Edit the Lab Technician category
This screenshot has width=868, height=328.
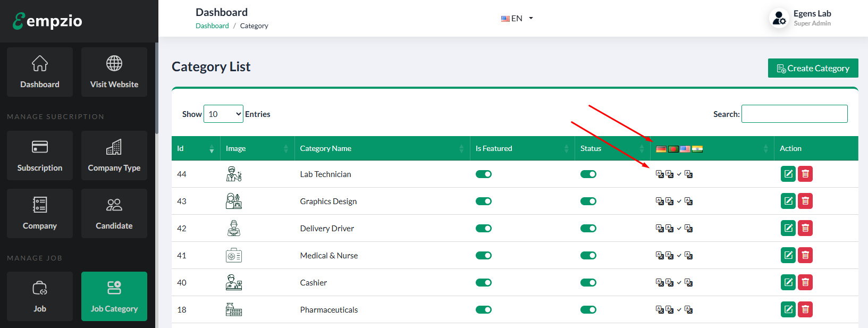(x=788, y=174)
